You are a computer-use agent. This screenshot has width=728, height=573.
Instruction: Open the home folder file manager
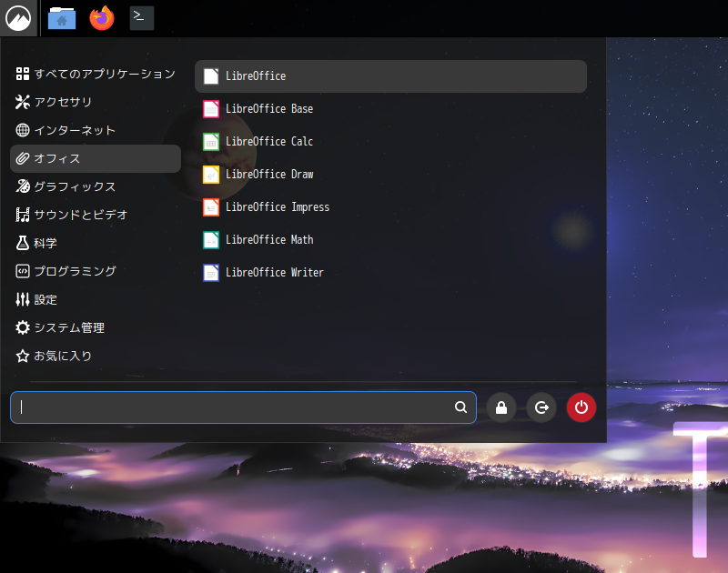tap(62, 18)
